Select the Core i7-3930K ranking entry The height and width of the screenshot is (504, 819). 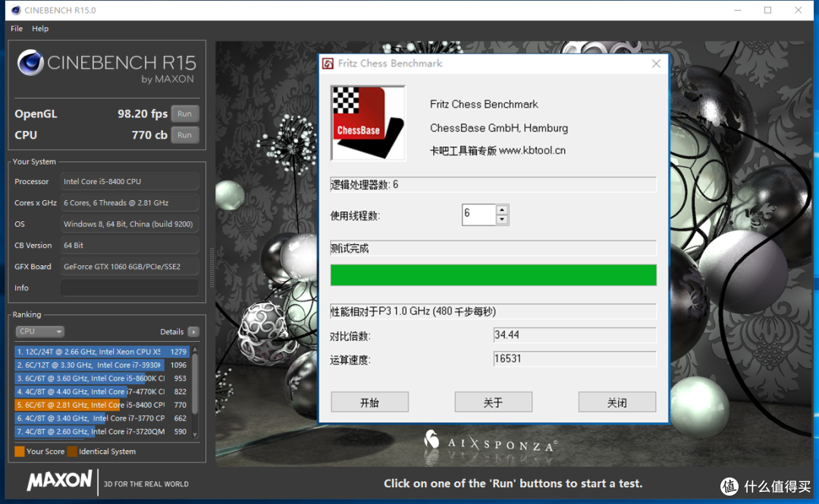(102, 365)
